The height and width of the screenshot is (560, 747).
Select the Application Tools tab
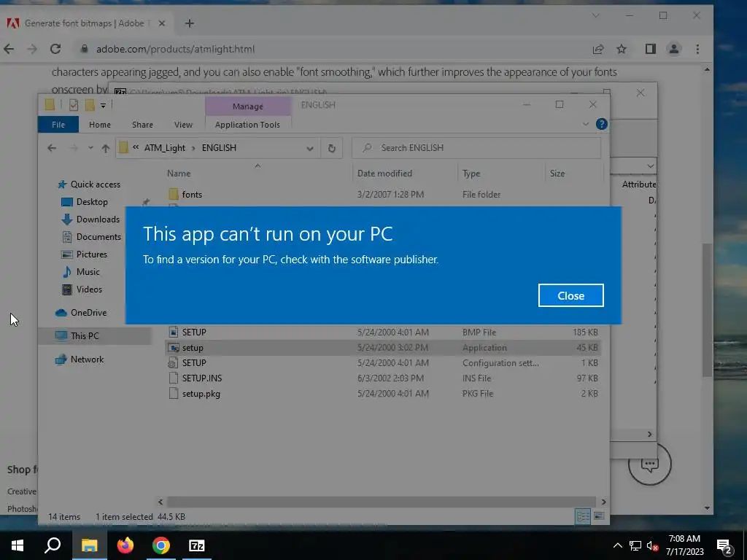(x=247, y=124)
